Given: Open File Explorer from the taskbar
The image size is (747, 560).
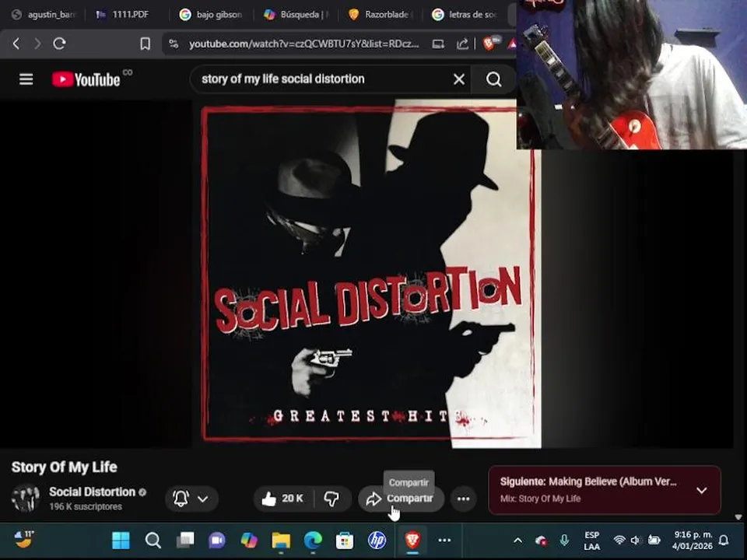Looking at the screenshot, I should [281, 541].
